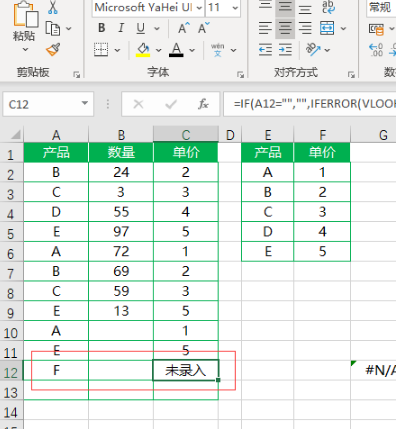Align text left
Screen dimensions: 397x429
(265, 28)
